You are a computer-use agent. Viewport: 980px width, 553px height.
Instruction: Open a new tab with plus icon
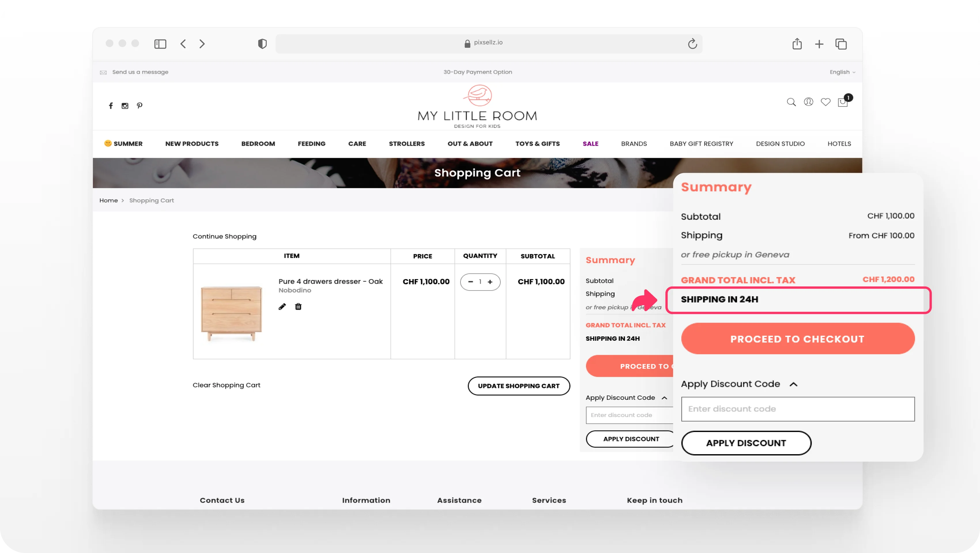[819, 44]
